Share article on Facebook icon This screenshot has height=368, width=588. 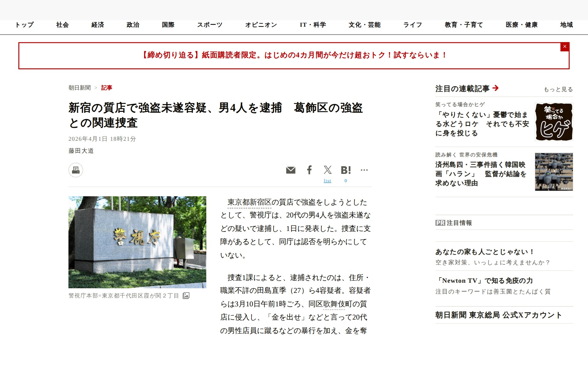309,170
